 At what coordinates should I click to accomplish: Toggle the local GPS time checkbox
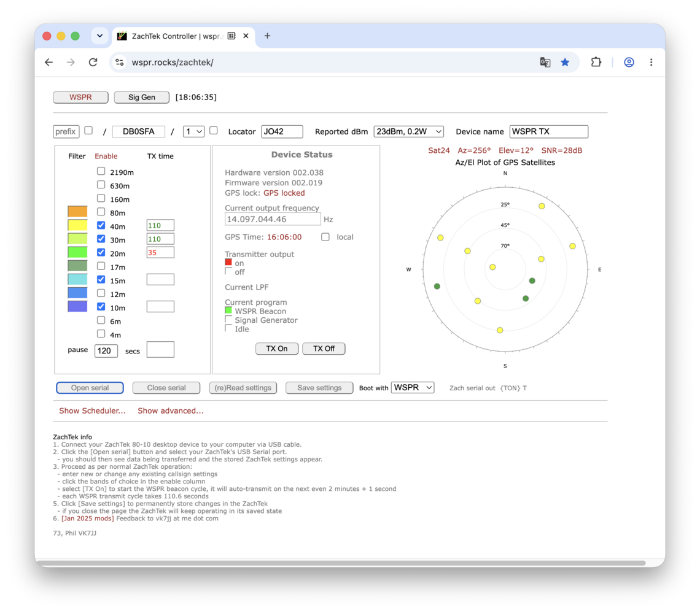click(325, 237)
